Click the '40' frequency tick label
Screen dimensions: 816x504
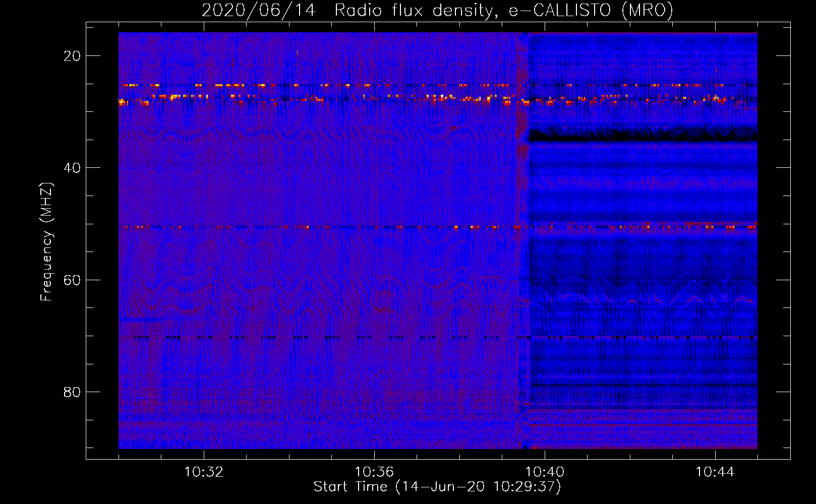pos(72,168)
